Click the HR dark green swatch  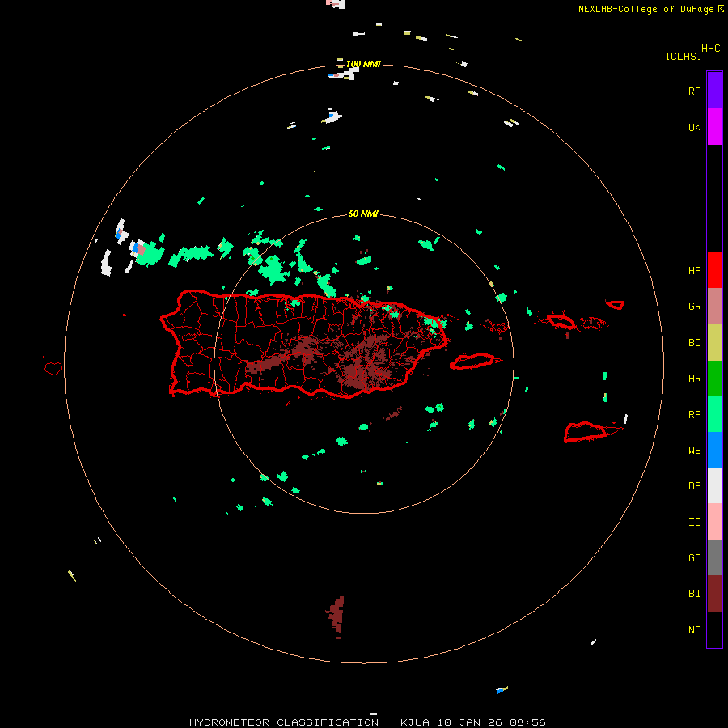(714, 379)
